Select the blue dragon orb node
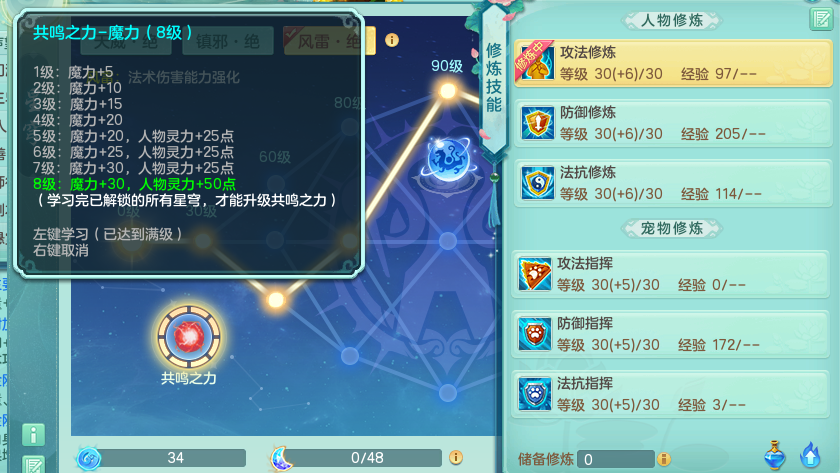This screenshot has width=840, height=473. (448, 160)
